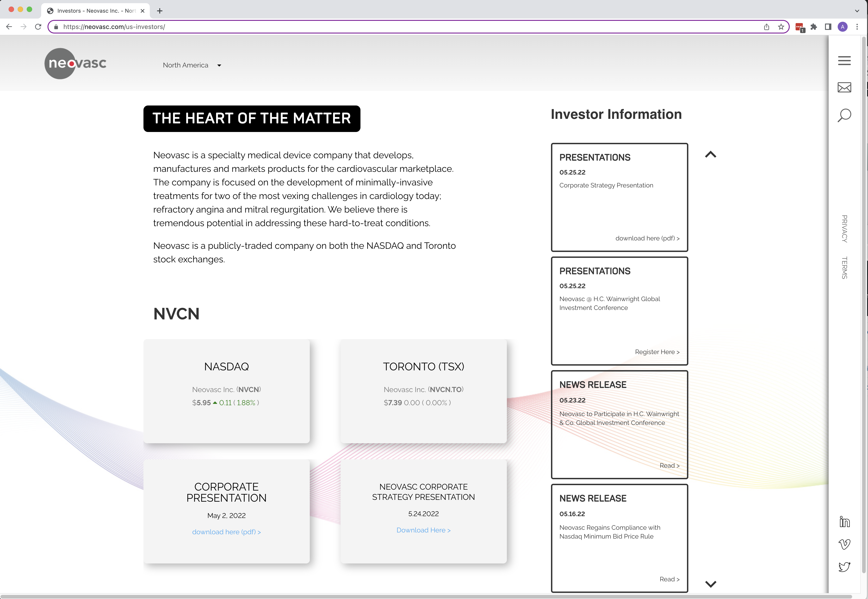Download Corporate Strategy Presentation pdf in sidebar
The height and width of the screenshot is (599, 868).
647,238
